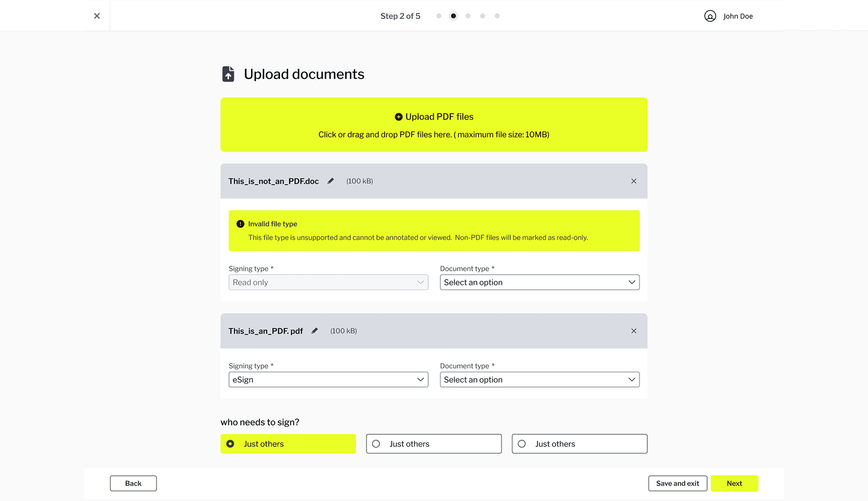Viewport: 868px width, 501px height.
Task: Jump to the third step indicator dot
Action: [x=468, y=16]
